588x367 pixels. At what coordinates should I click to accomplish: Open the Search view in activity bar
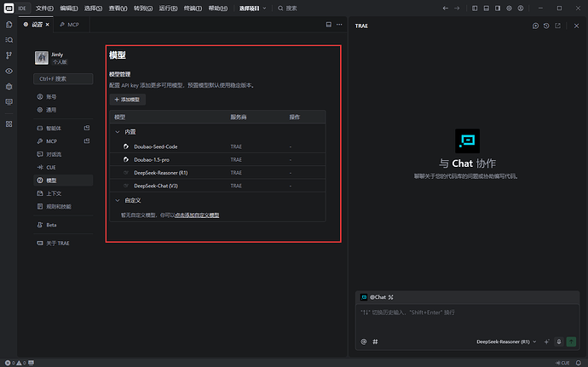[x=9, y=40]
